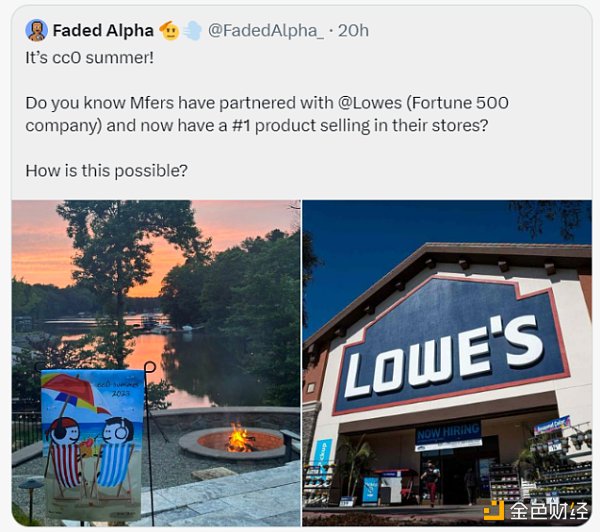Enlarge the sunset lake photo

[156, 300]
